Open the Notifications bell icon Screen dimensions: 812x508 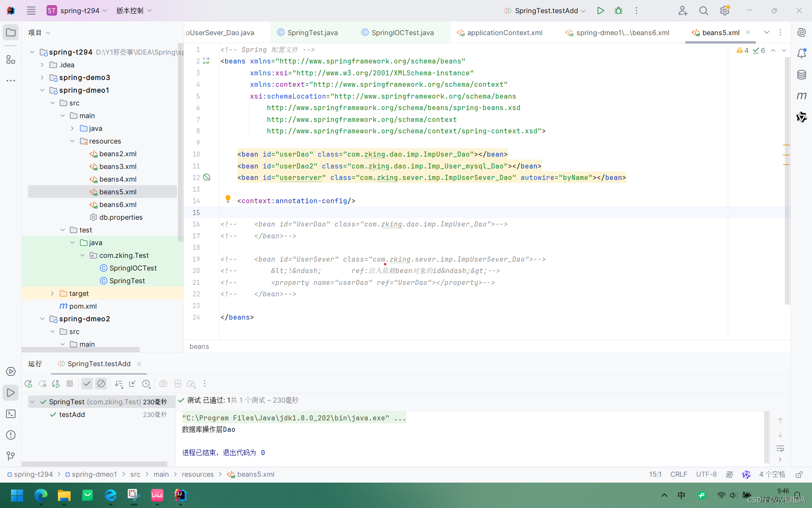coord(801,54)
